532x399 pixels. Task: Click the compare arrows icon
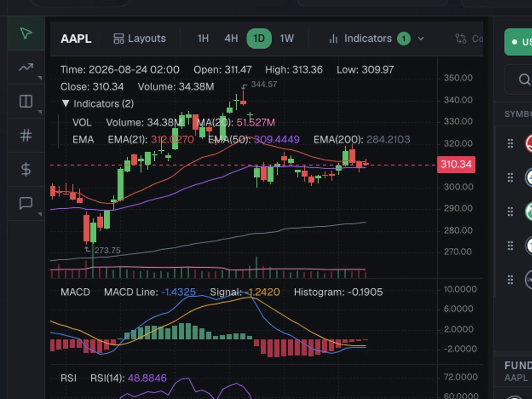[x=461, y=39]
